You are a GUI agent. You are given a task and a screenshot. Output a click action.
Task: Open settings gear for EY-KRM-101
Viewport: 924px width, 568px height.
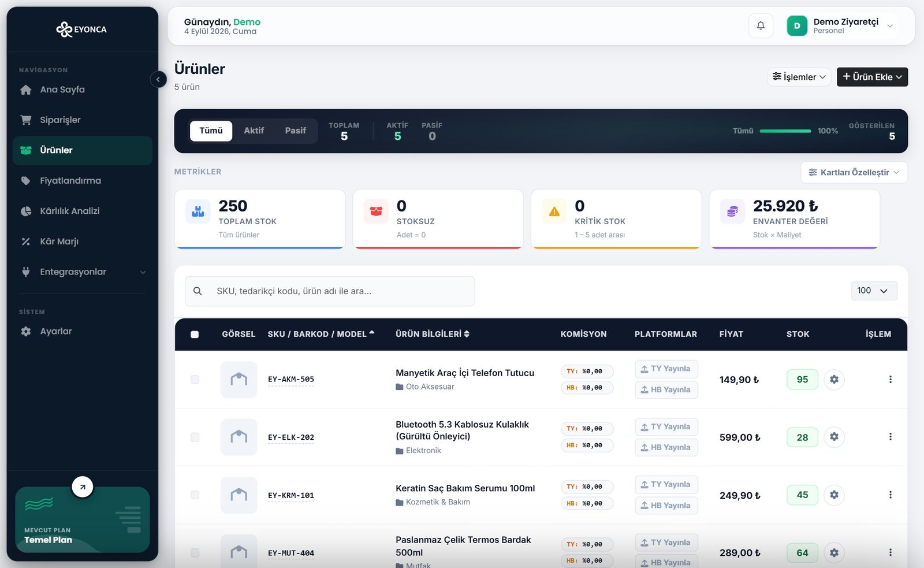834,495
